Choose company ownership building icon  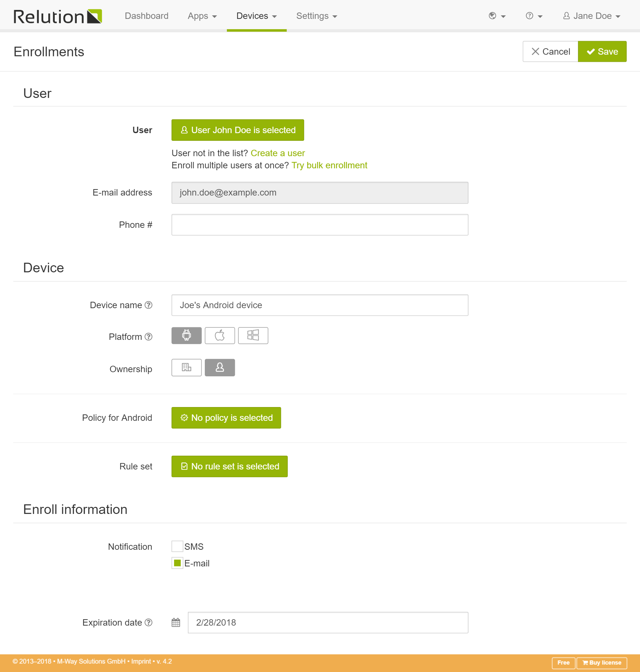[186, 367]
